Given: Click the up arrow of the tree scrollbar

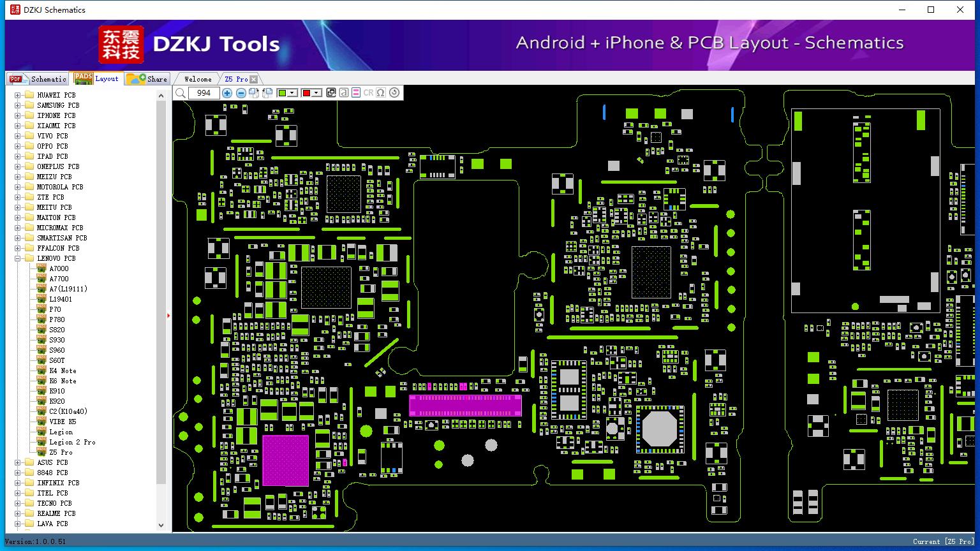Looking at the screenshot, I should (x=161, y=96).
